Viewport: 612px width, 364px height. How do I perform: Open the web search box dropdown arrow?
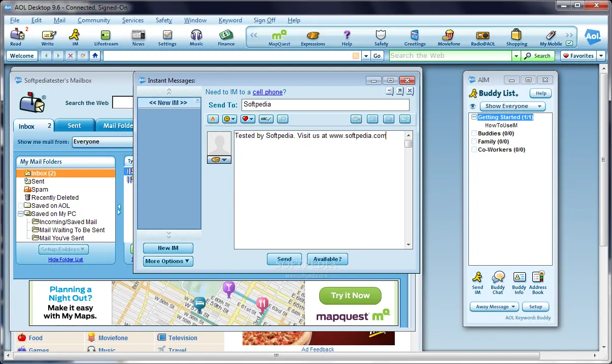tap(517, 56)
